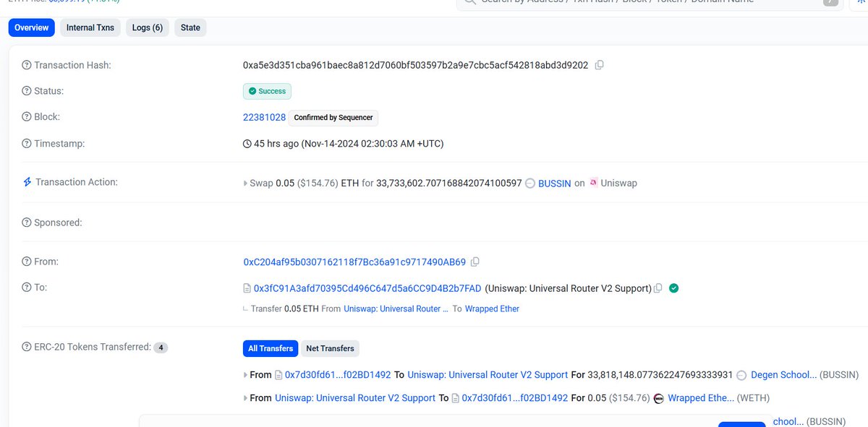
Task: Open 0x7d30fd61...f02BD1492 in second transfer row
Action: click(x=515, y=398)
